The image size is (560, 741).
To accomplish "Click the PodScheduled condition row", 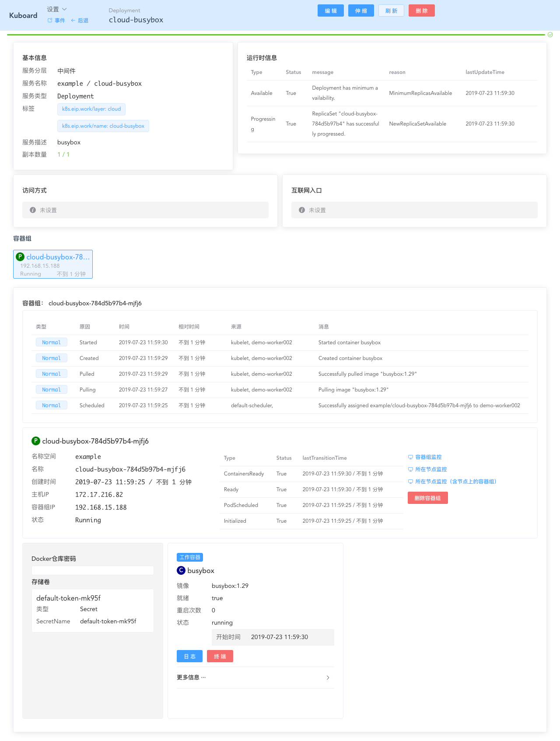I will point(311,505).
